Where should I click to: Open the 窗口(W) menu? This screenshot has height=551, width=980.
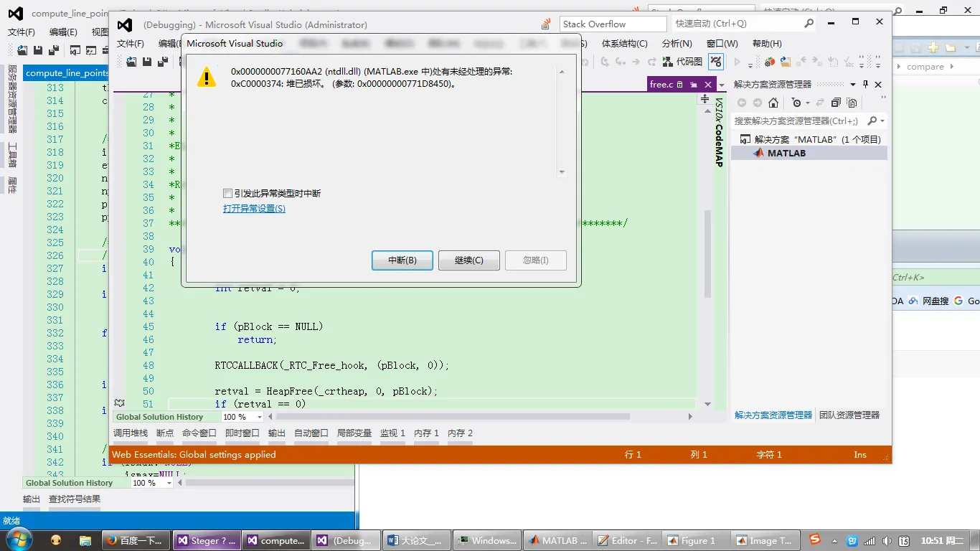pos(722,44)
